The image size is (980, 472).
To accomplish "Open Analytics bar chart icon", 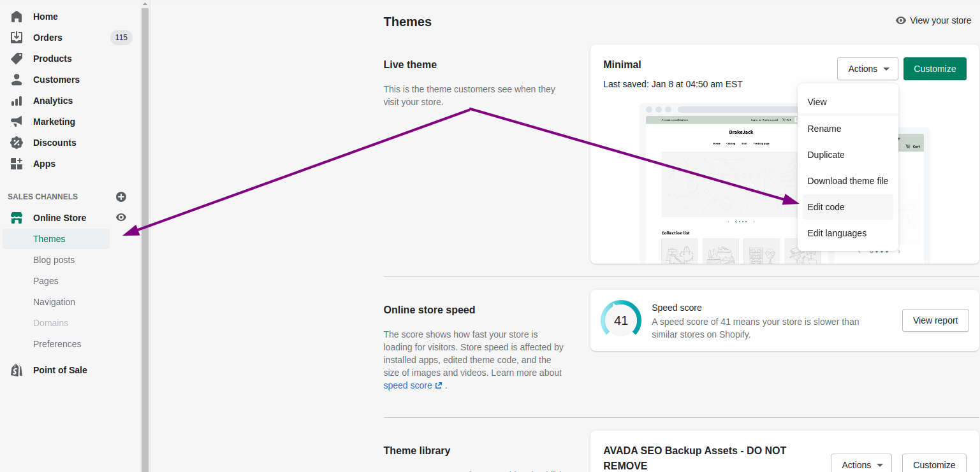I will tap(17, 101).
